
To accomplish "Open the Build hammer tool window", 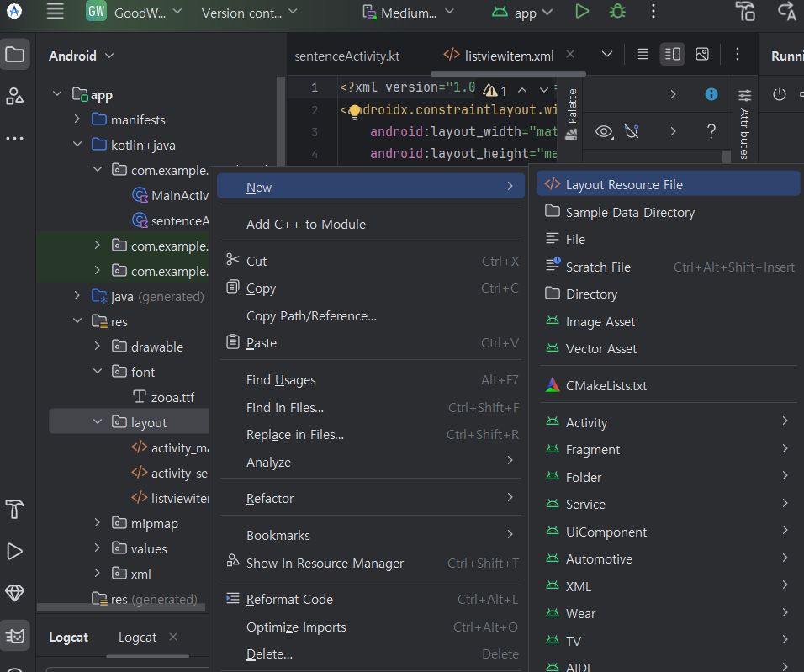I will 15,510.
